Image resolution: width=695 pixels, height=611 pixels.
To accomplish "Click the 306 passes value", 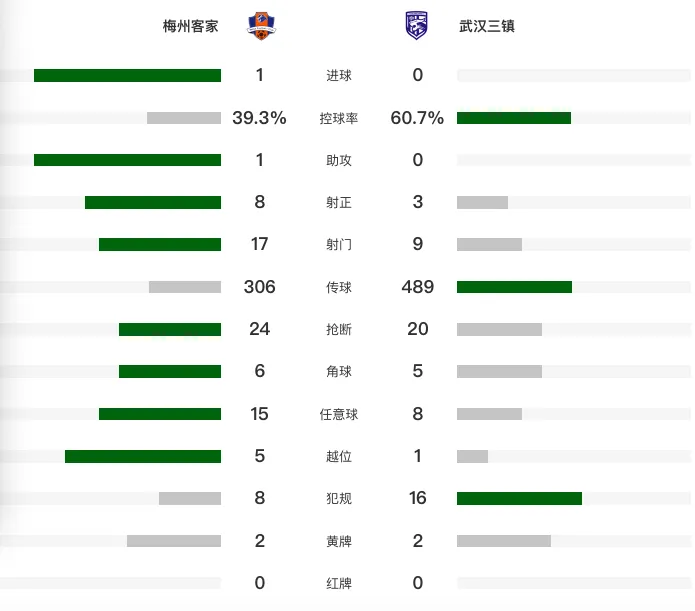I will pyautogui.click(x=259, y=287).
